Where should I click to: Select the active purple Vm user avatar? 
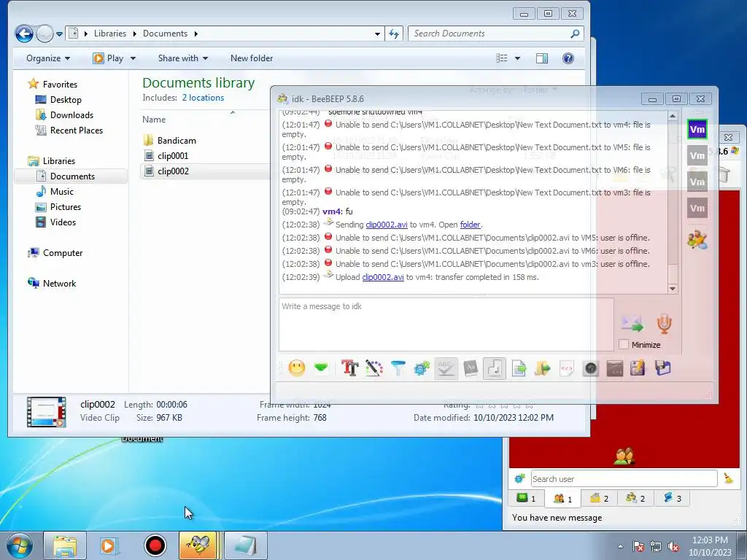coord(697,130)
